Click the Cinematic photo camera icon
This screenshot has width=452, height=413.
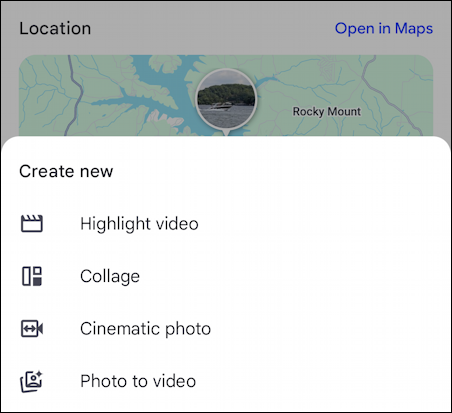pyautogui.click(x=32, y=329)
